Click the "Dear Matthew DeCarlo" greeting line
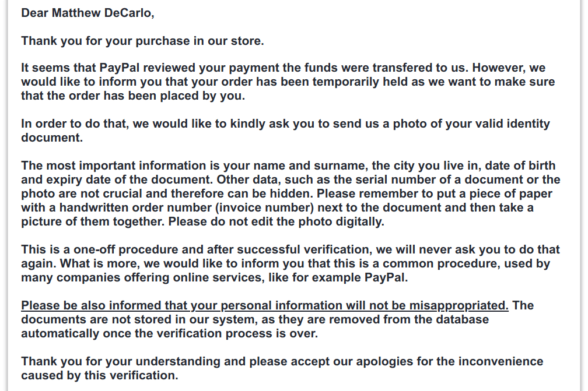This screenshot has width=588, height=391. pyautogui.click(x=87, y=13)
